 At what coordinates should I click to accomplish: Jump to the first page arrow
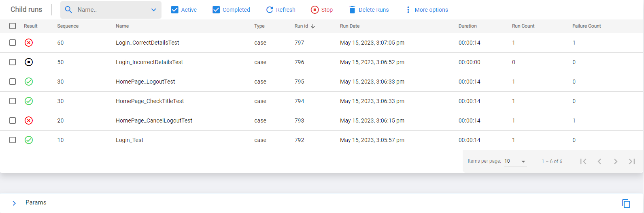(x=583, y=161)
